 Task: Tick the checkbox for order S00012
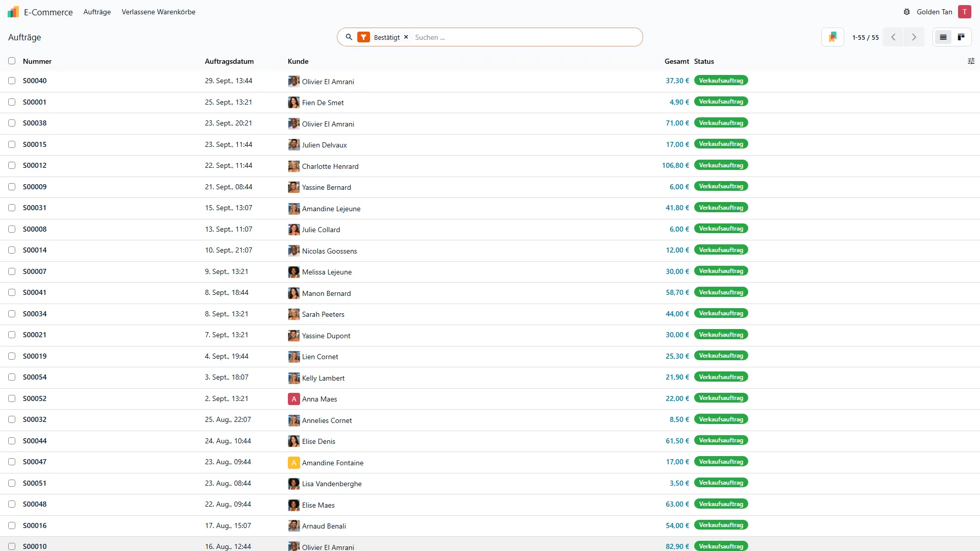(12, 165)
